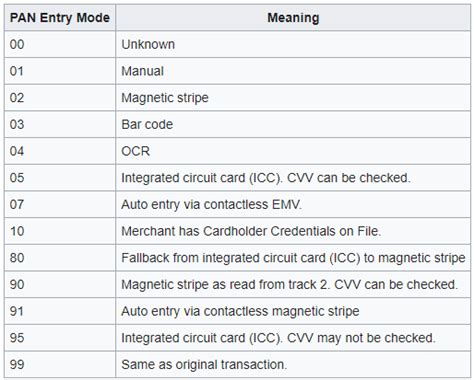
Task: Click the 05 entry mode code
Action: pyautogui.click(x=17, y=178)
